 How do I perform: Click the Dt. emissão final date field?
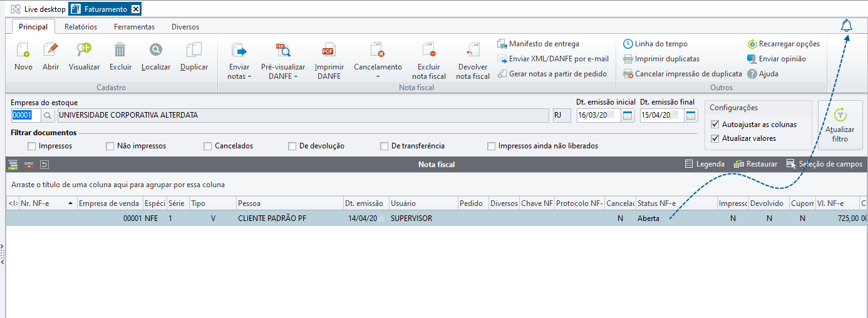tap(661, 115)
